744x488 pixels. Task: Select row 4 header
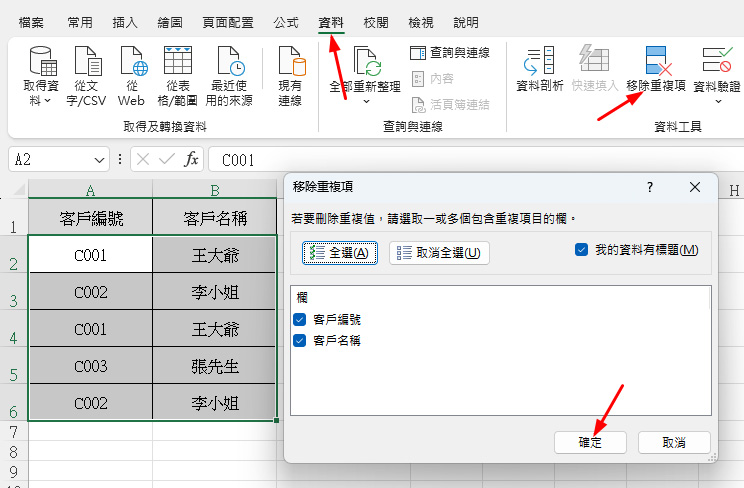[x=14, y=328]
